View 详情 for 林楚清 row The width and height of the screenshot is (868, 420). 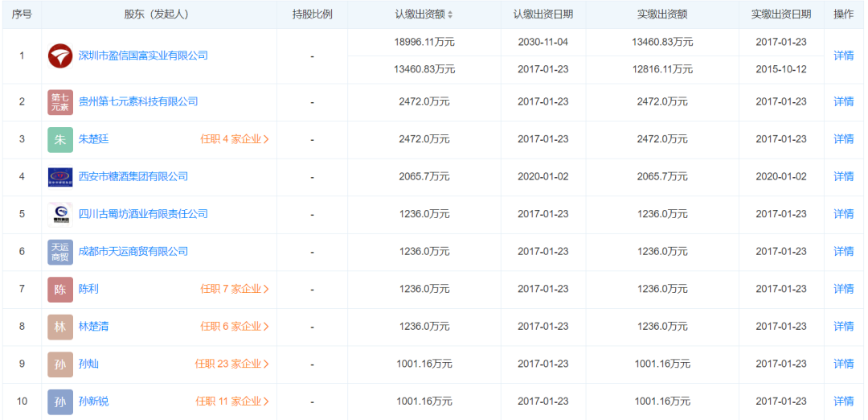pos(844,326)
